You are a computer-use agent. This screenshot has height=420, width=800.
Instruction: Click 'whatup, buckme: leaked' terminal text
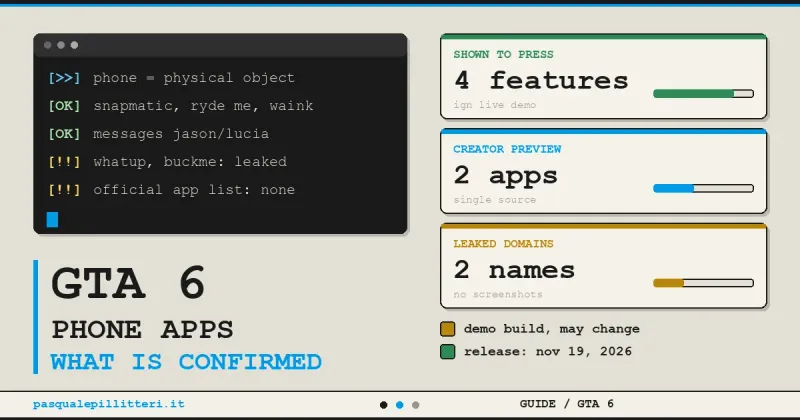[190, 162]
